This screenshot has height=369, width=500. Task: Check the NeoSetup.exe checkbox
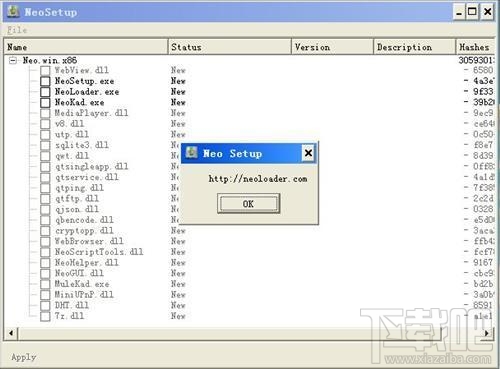click(45, 81)
